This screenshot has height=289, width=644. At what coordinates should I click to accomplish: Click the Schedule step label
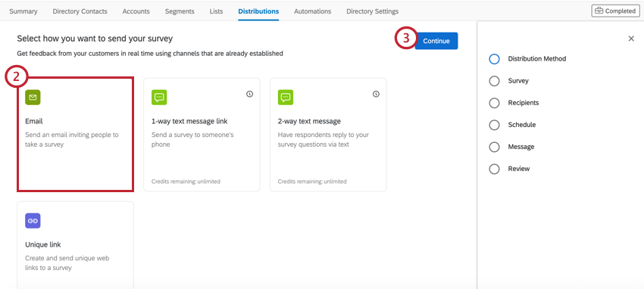click(x=521, y=125)
